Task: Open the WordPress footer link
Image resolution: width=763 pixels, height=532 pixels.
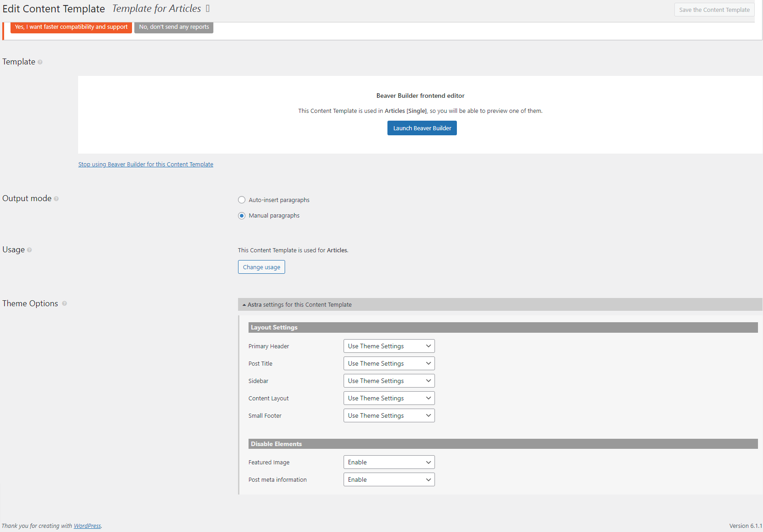Action: point(87,526)
